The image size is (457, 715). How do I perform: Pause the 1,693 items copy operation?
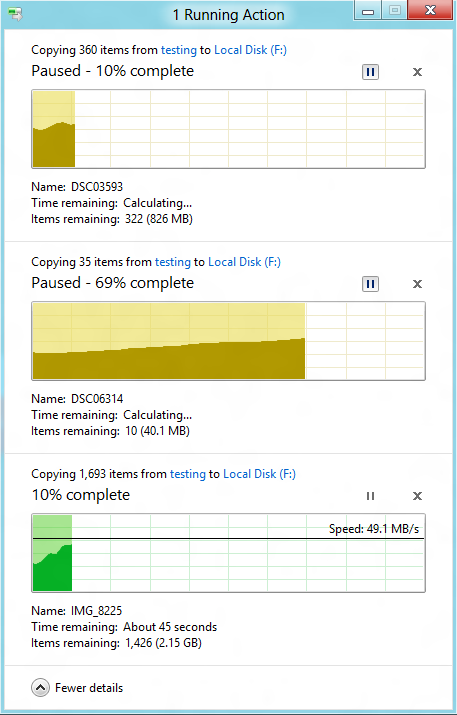(x=370, y=496)
